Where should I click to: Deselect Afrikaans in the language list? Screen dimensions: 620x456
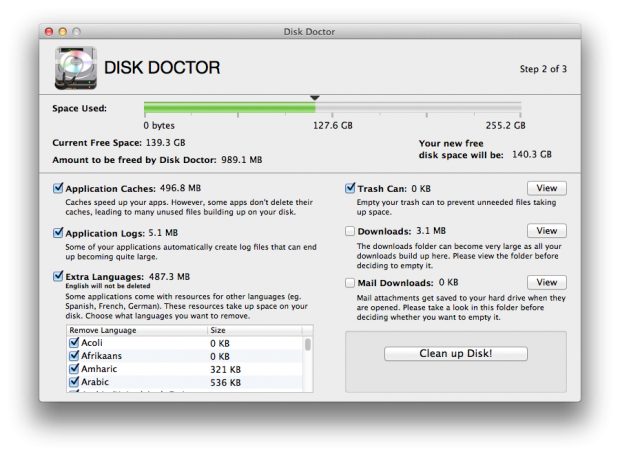pyautogui.click(x=73, y=356)
